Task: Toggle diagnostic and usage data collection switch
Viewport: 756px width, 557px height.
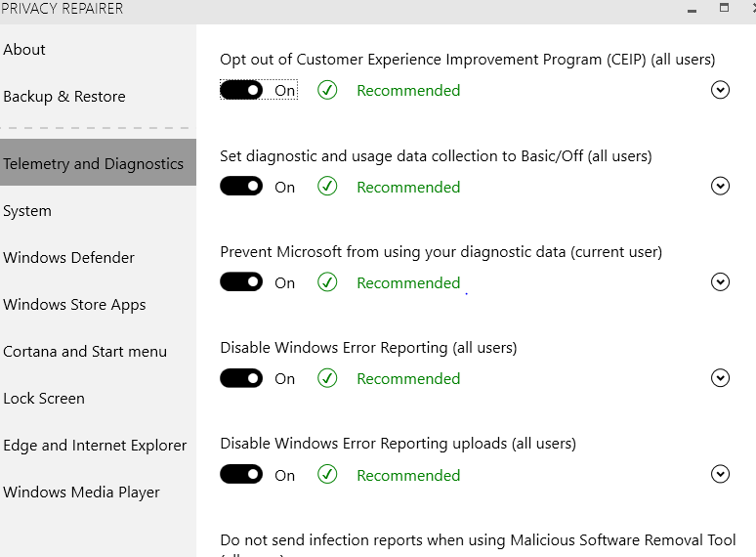Action: (241, 186)
